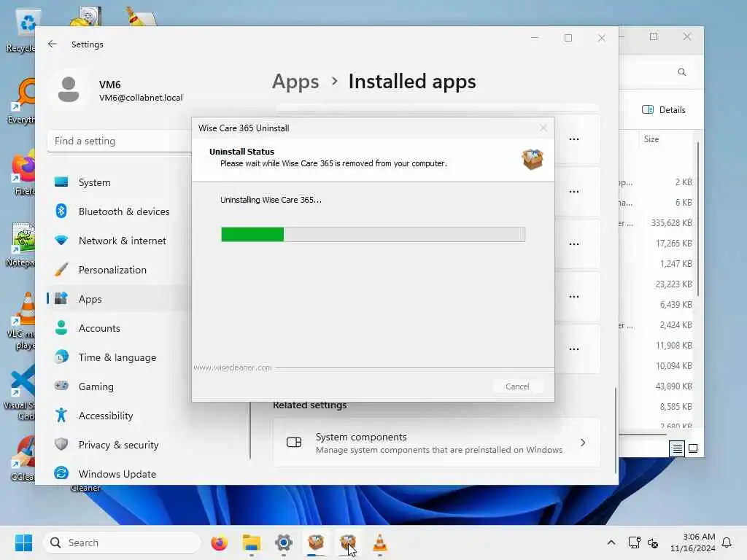Click the uninstall progress bar
The height and width of the screenshot is (560, 747).
coord(373,234)
